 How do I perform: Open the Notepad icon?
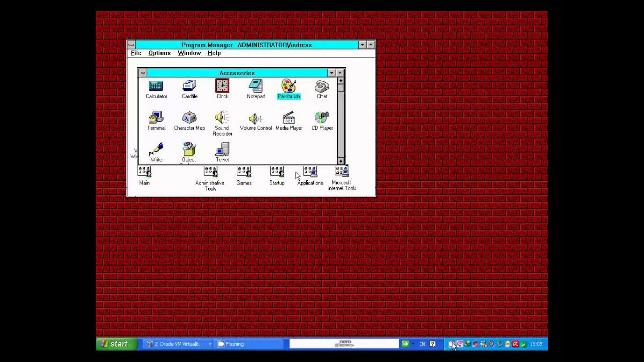pyautogui.click(x=256, y=89)
